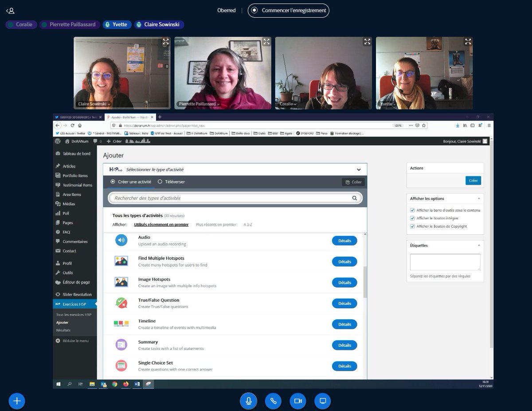
Task: Mute the microphone in the call bar
Action: pyautogui.click(x=248, y=401)
